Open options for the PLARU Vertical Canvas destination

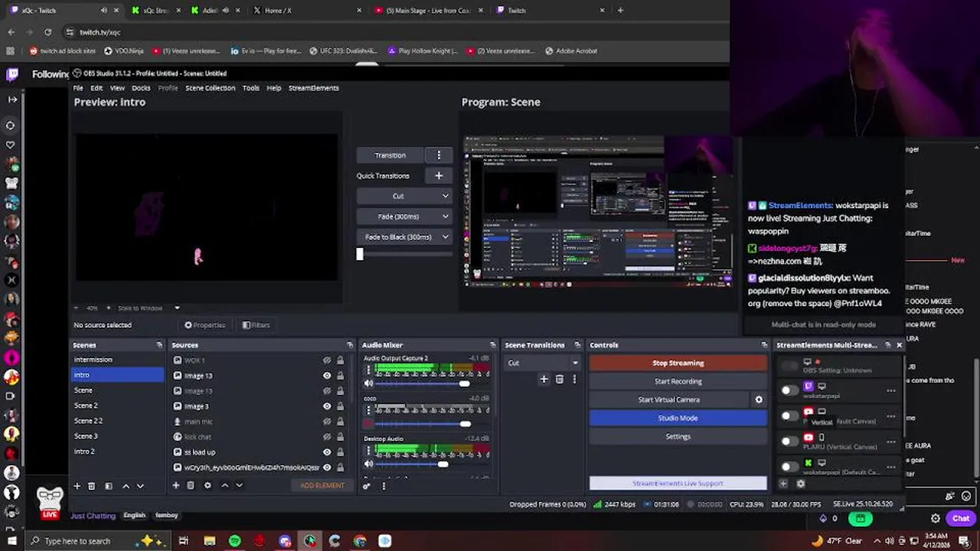(891, 442)
